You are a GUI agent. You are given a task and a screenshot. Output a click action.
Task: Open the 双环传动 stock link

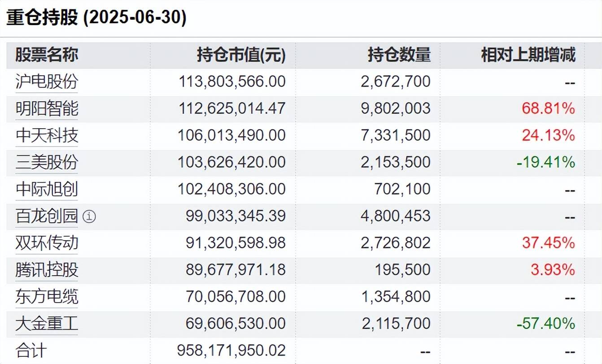tap(47, 243)
